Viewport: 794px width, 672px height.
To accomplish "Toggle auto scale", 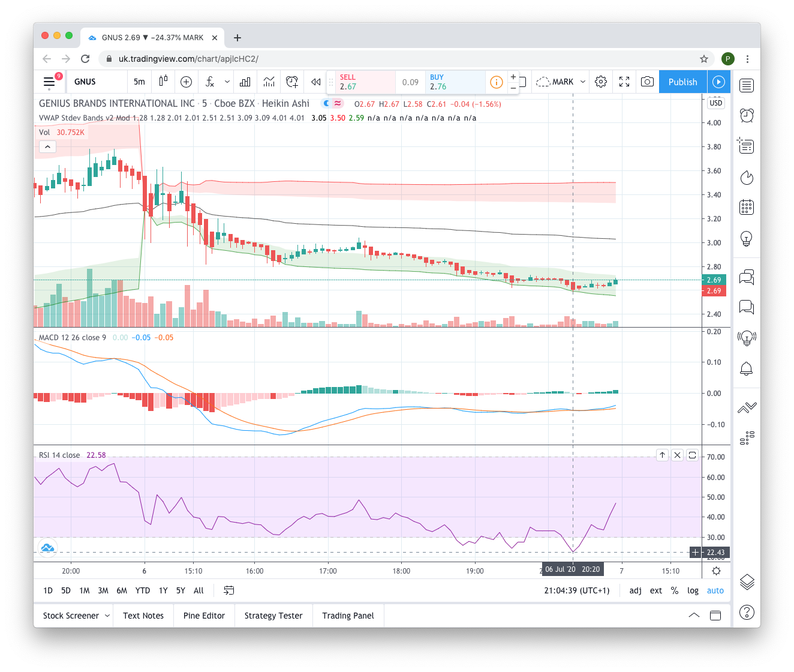I will point(715,590).
